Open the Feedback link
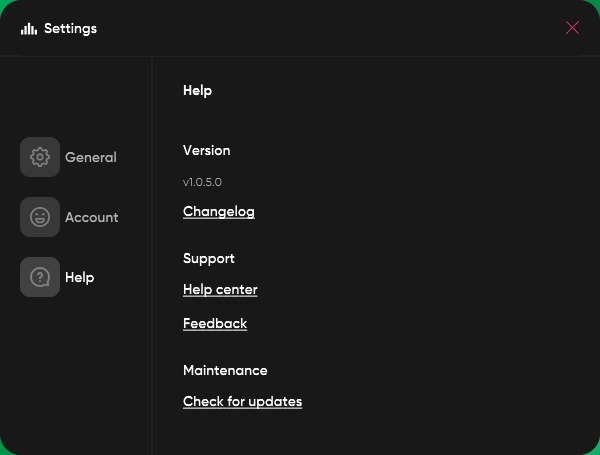The width and height of the screenshot is (600, 455). (x=215, y=324)
